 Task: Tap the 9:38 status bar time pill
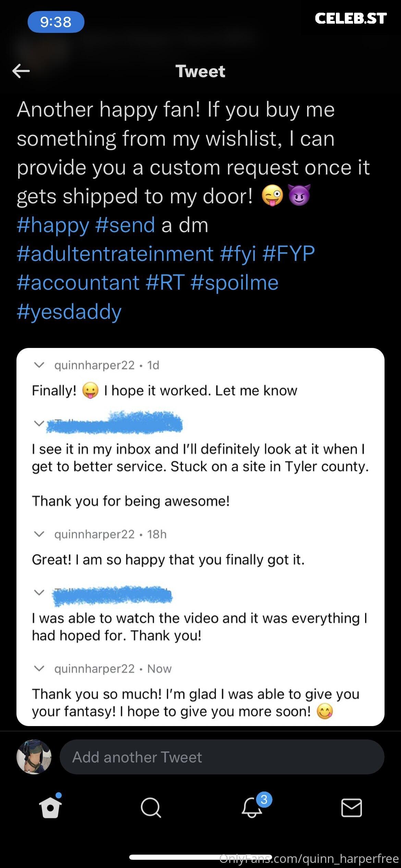tap(56, 22)
